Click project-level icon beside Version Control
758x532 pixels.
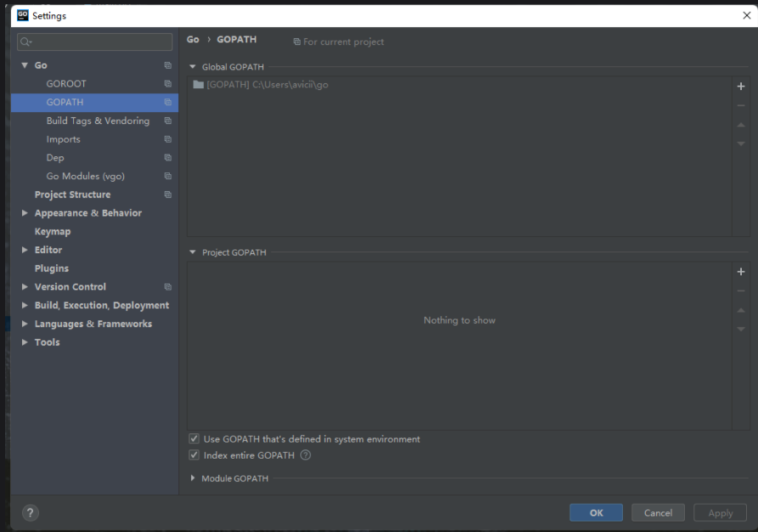167,286
